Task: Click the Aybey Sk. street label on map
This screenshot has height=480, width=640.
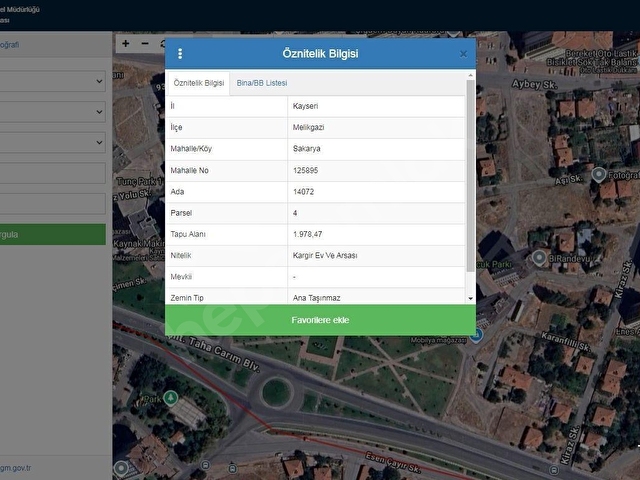Action: point(534,84)
